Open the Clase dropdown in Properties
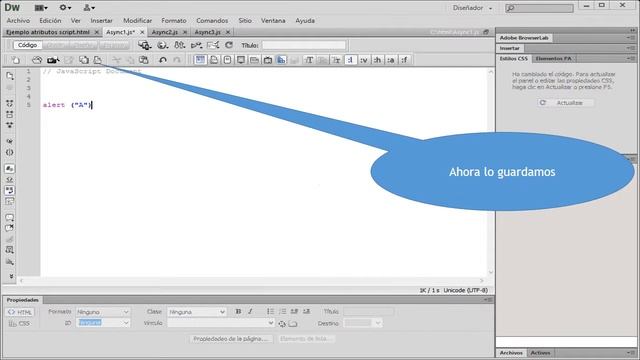The image size is (640, 360). (196, 312)
